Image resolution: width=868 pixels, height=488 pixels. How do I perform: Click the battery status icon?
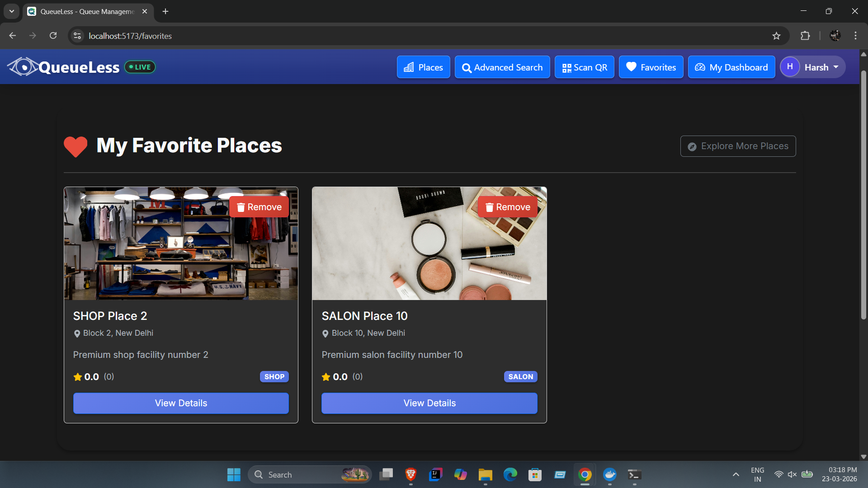(807, 474)
